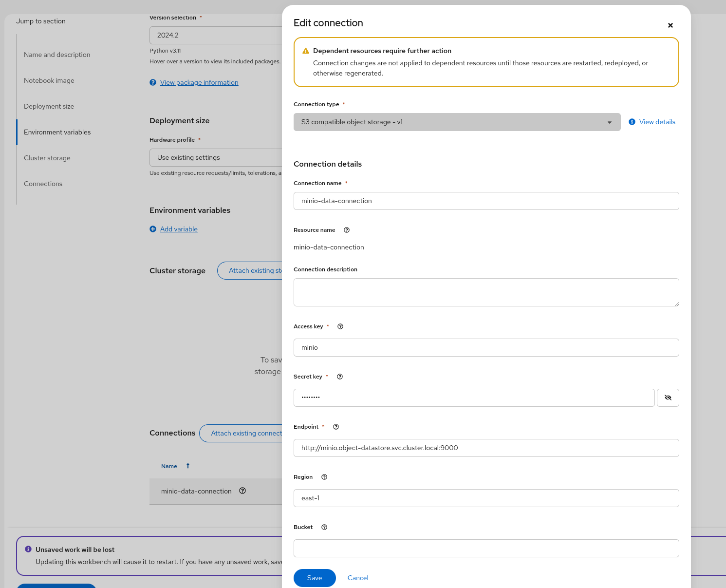Viewport: 726px width, 588px height.
Task: Click the info icon beside View details
Action: (x=632, y=122)
